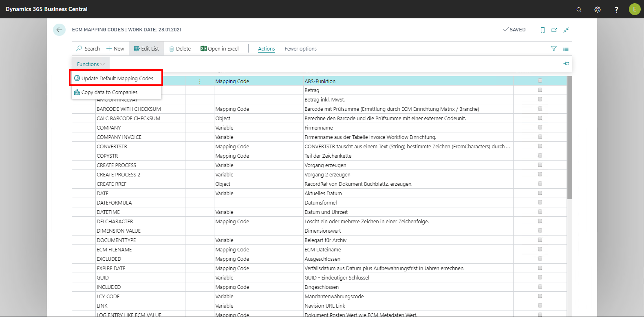The image size is (644, 317).
Task: Pin the action bar with pin icon
Action: coord(566,64)
